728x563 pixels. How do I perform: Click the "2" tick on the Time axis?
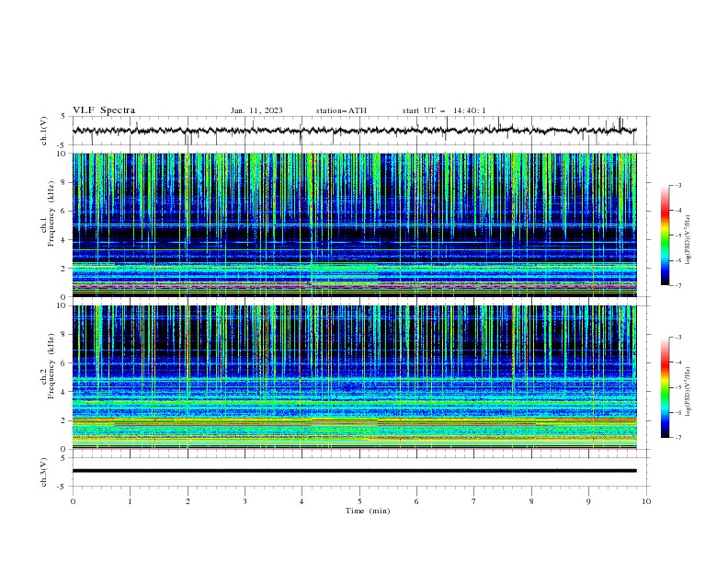188,501
